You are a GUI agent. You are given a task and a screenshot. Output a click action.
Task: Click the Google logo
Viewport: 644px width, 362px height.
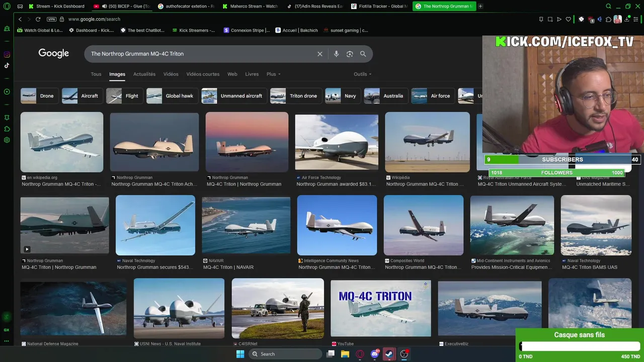click(53, 53)
